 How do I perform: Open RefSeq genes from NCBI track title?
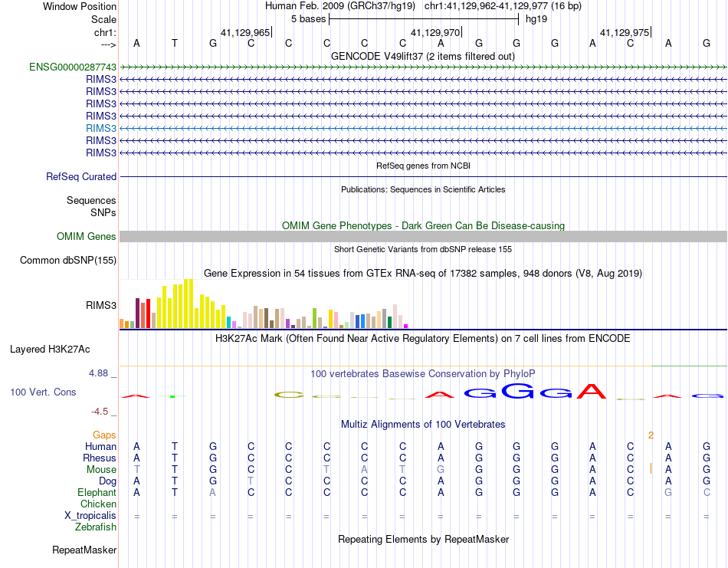(x=423, y=166)
